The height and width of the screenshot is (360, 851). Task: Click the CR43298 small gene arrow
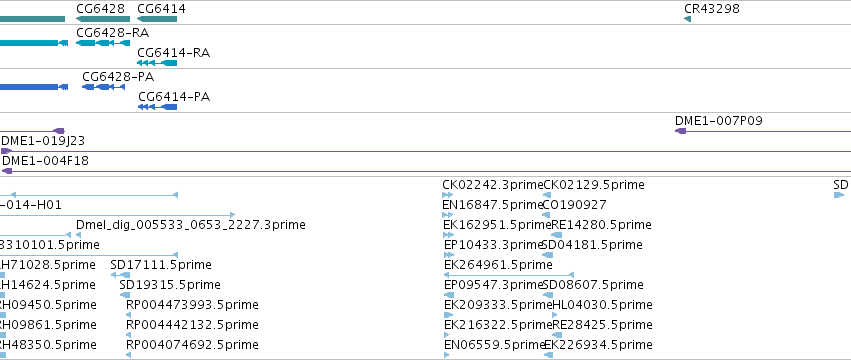pyautogui.click(x=687, y=19)
